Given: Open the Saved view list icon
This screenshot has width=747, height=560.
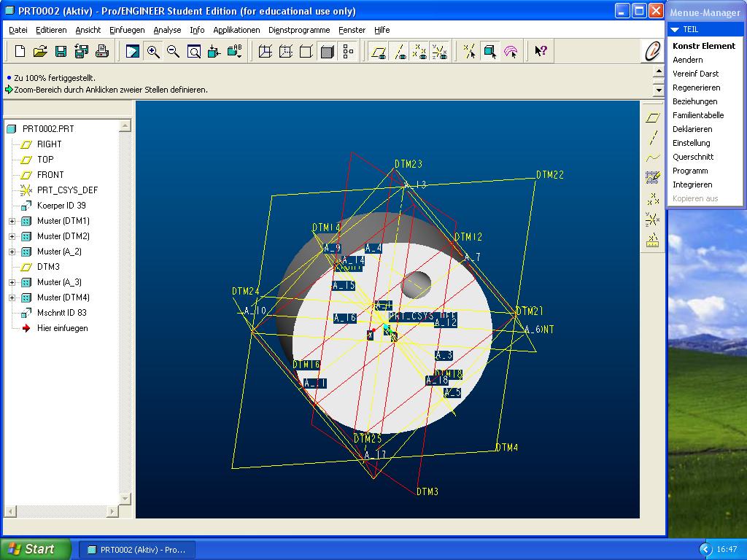Looking at the screenshot, I should (235, 51).
